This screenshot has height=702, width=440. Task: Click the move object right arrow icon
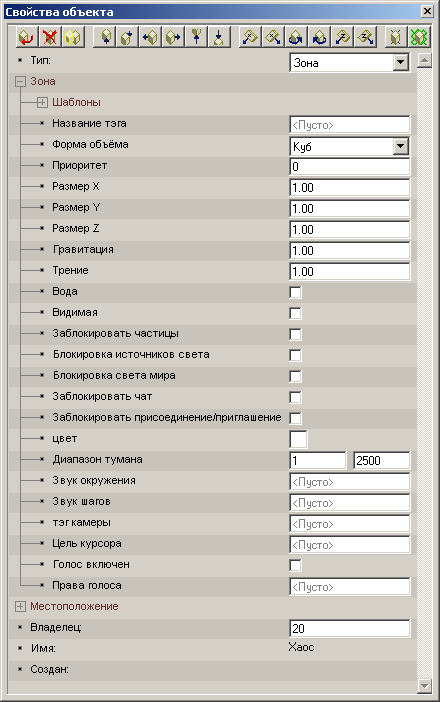[x=173, y=37]
